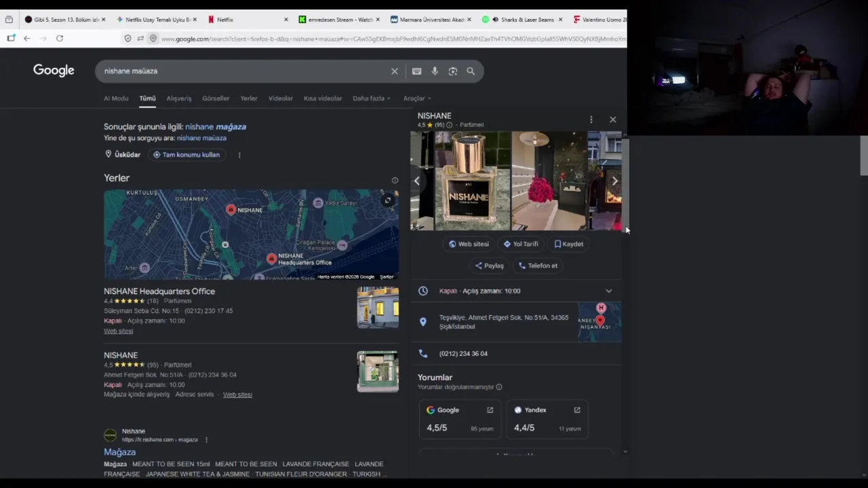Open NISHANE Headquarters Office Web sitesi link
868x488 pixels.
118,331
